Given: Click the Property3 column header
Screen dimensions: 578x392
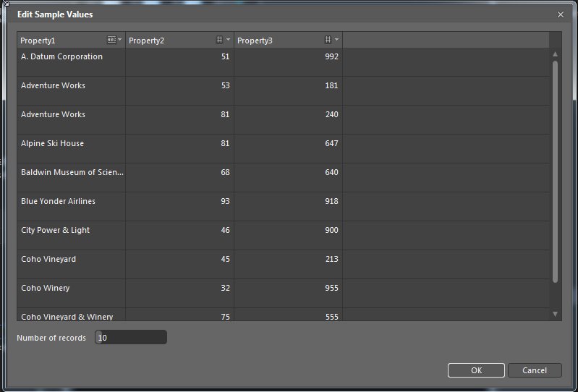Looking at the screenshot, I should tap(288, 40).
